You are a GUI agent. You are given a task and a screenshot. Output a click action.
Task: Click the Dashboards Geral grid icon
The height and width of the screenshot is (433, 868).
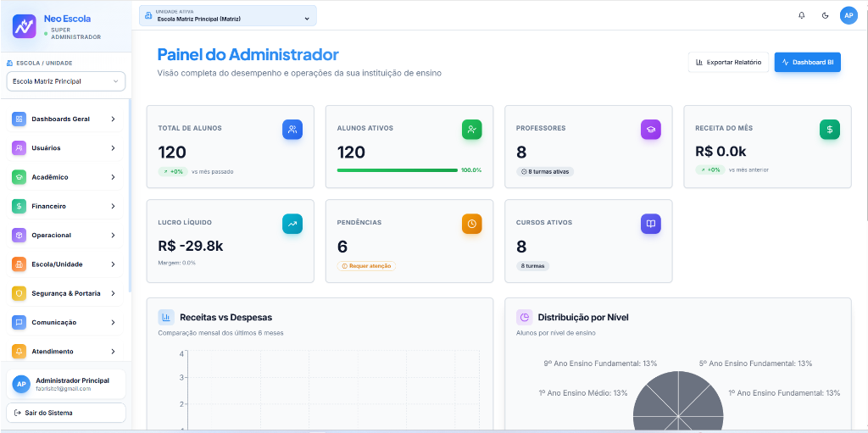click(x=19, y=119)
